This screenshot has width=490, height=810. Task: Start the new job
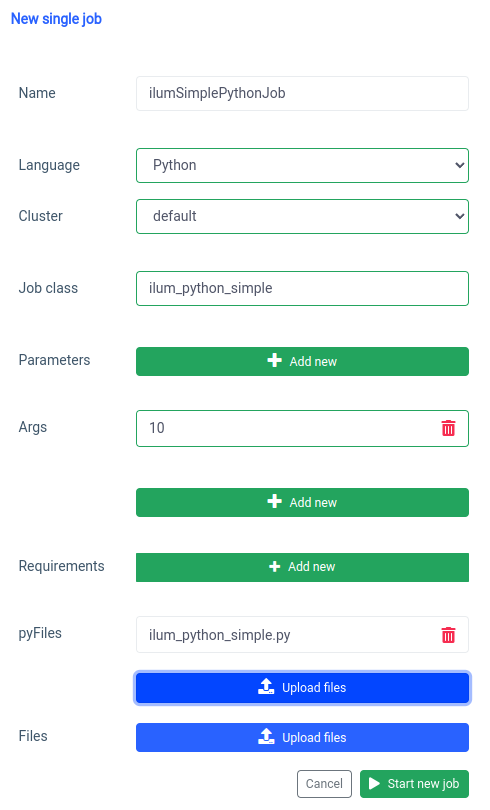tap(414, 784)
